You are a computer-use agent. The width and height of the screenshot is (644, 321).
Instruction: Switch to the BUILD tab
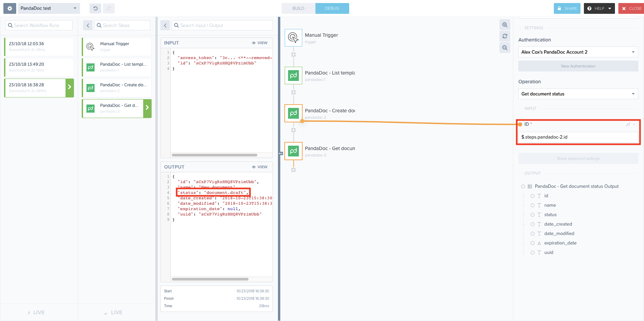click(x=298, y=8)
